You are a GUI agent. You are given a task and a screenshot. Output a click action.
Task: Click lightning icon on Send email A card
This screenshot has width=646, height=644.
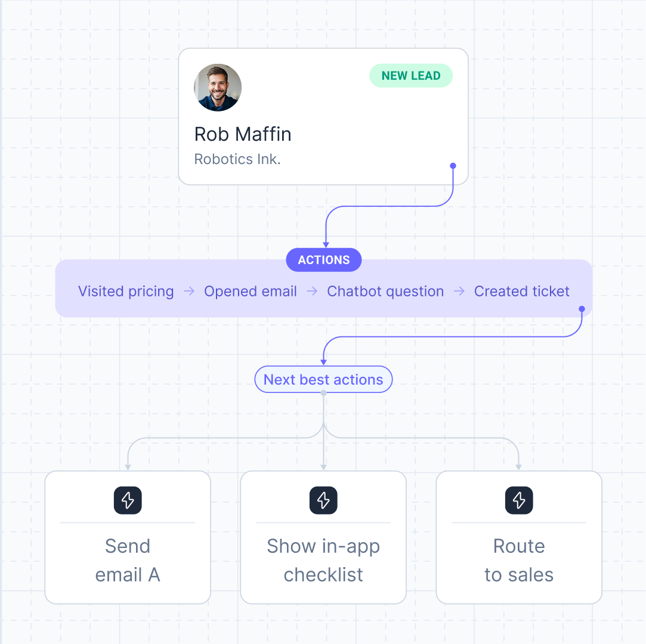(x=128, y=500)
